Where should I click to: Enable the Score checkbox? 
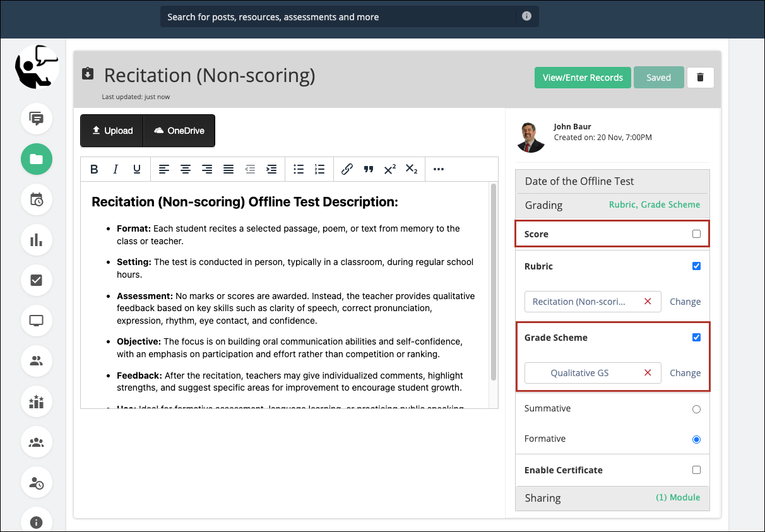[x=696, y=234]
